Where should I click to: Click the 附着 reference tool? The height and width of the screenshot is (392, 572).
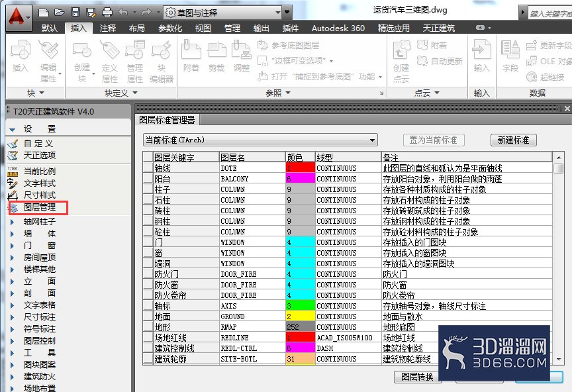(191, 56)
